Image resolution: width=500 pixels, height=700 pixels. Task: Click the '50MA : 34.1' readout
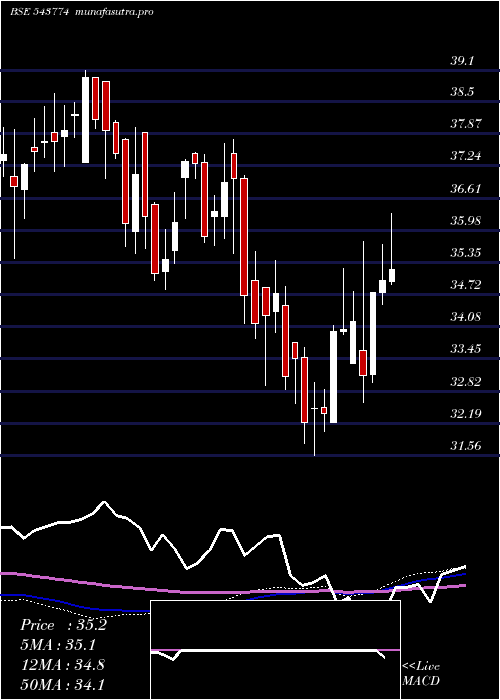(x=63, y=684)
